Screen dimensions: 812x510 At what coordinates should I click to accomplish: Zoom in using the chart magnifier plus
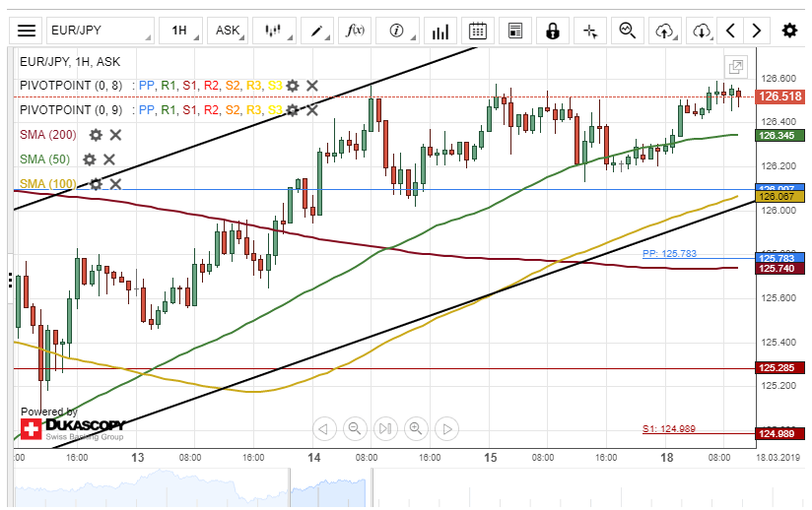[416, 428]
